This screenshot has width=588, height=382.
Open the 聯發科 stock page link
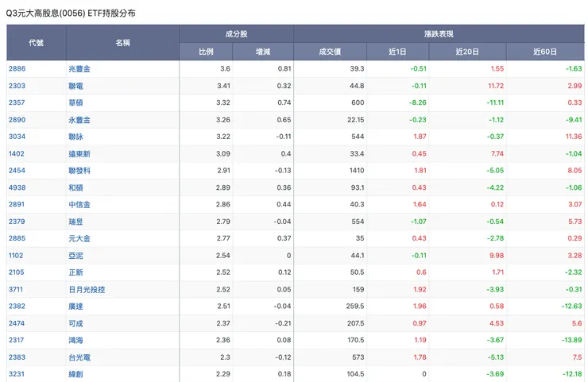(x=80, y=171)
